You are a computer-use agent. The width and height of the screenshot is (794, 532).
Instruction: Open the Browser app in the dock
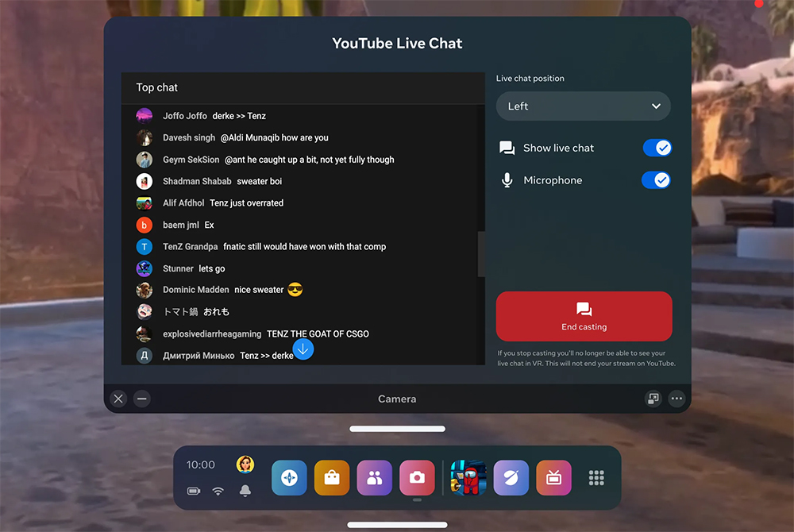[x=511, y=477]
